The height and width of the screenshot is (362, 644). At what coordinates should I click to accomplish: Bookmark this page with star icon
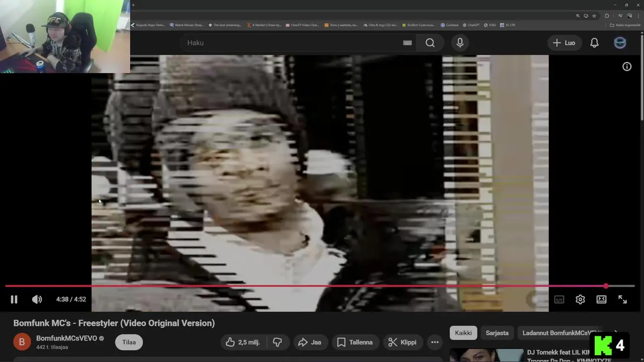[x=594, y=16]
